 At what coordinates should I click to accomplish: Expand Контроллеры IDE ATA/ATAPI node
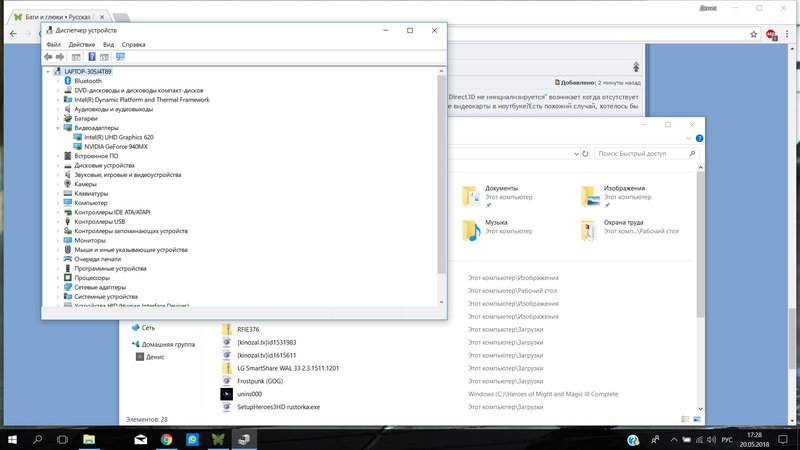[x=58, y=212]
